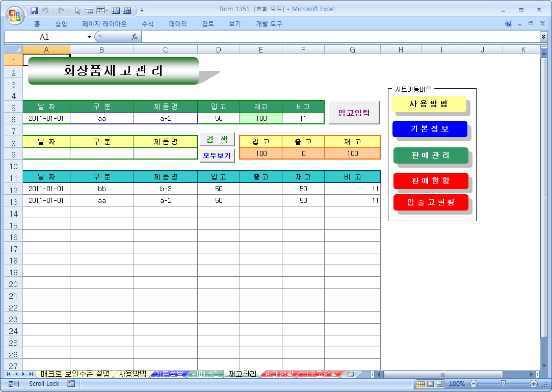Select Page Break Preview view button
Viewport: 552px width, 392px height.
440,383
